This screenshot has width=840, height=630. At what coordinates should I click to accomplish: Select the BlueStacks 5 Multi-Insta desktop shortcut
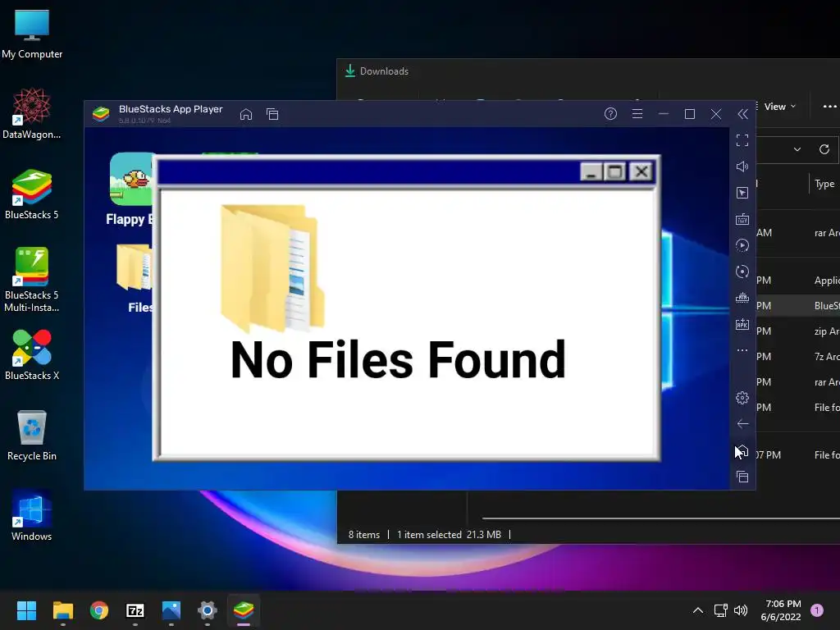coord(32,280)
